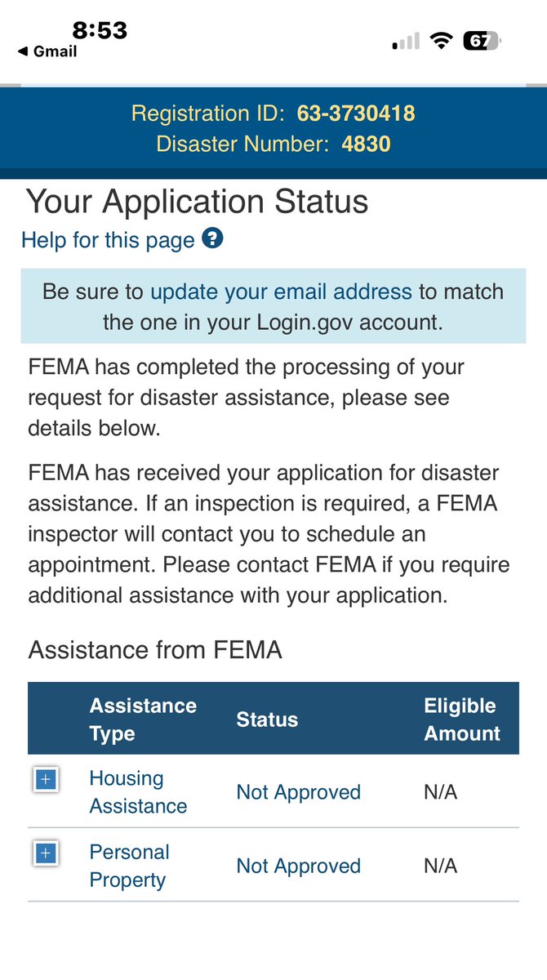Tap the Wi-Fi icon in status bar
Viewport: 547px width, 980px height.
pyautogui.click(x=442, y=41)
